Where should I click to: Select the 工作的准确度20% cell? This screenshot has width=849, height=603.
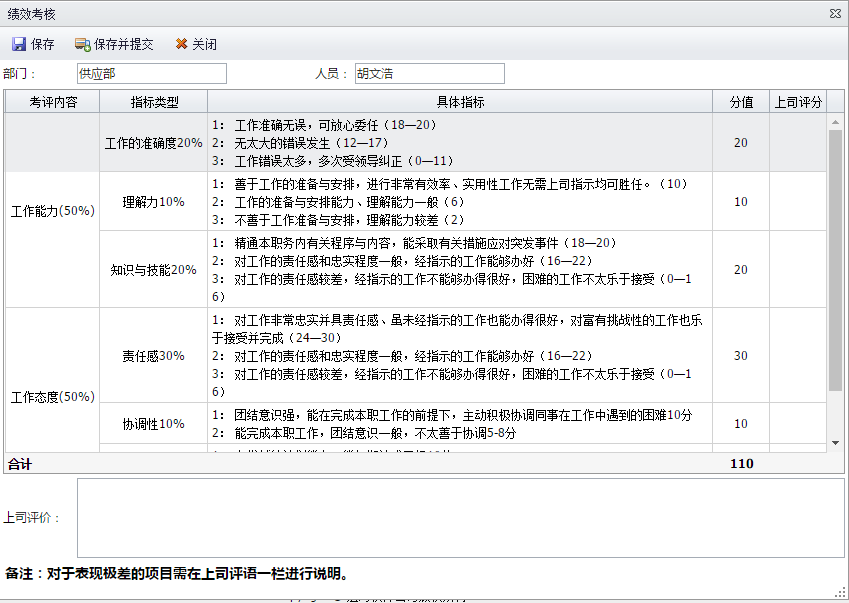(154, 143)
